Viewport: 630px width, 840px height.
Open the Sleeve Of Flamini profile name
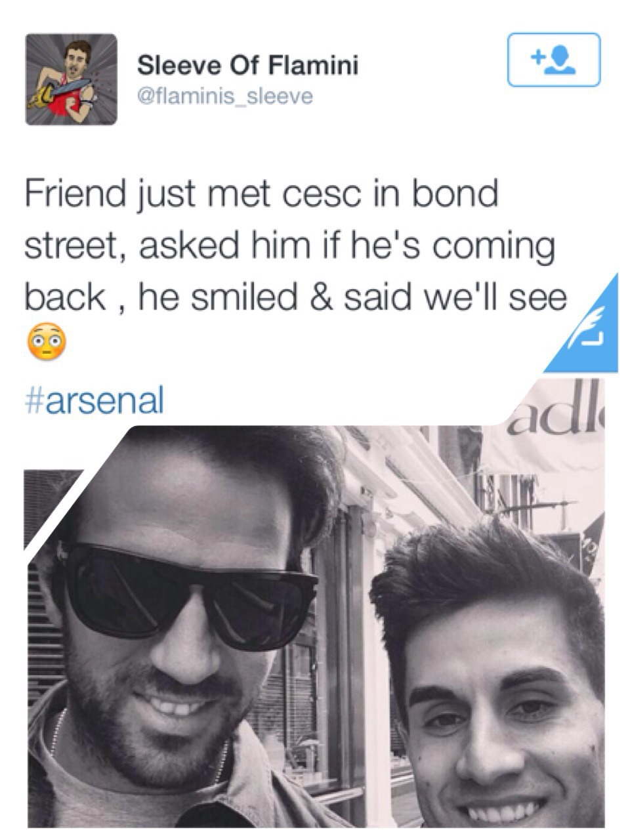(x=247, y=66)
